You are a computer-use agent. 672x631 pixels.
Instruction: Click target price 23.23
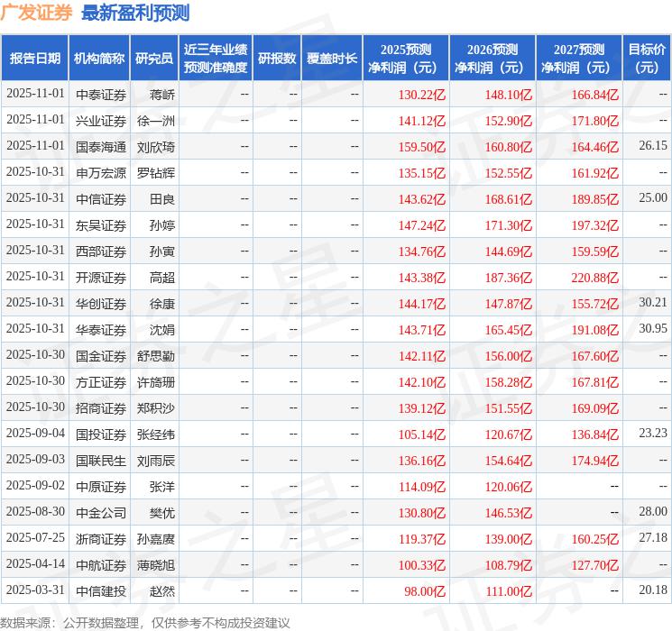point(653,433)
